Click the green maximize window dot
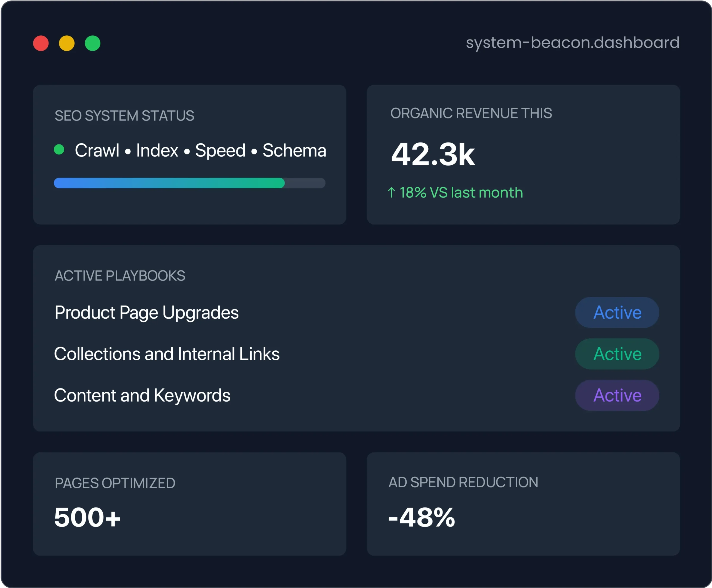The height and width of the screenshot is (588, 712). click(92, 43)
